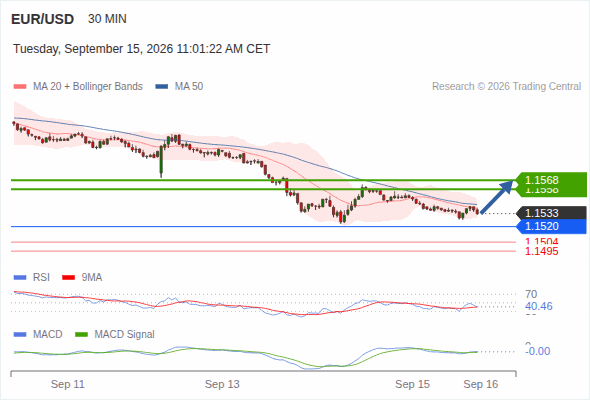Viewport: 590px width, 400px height.
Task: Click the blue upward trend arrow
Action: (x=497, y=197)
